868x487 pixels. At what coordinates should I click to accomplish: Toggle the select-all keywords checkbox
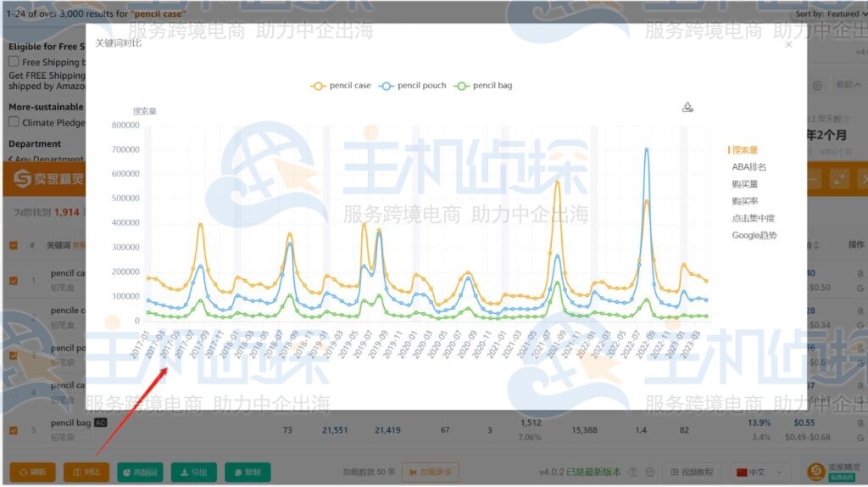(x=14, y=245)
